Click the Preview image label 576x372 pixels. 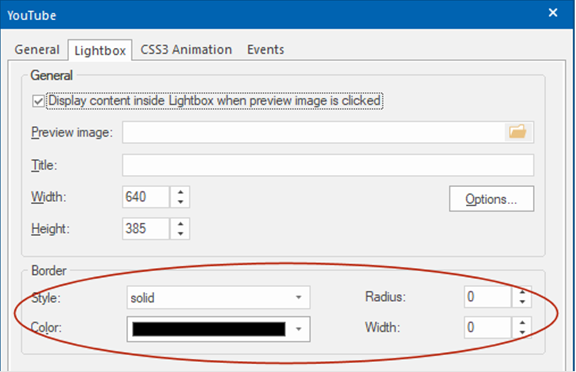pos(72,132)
